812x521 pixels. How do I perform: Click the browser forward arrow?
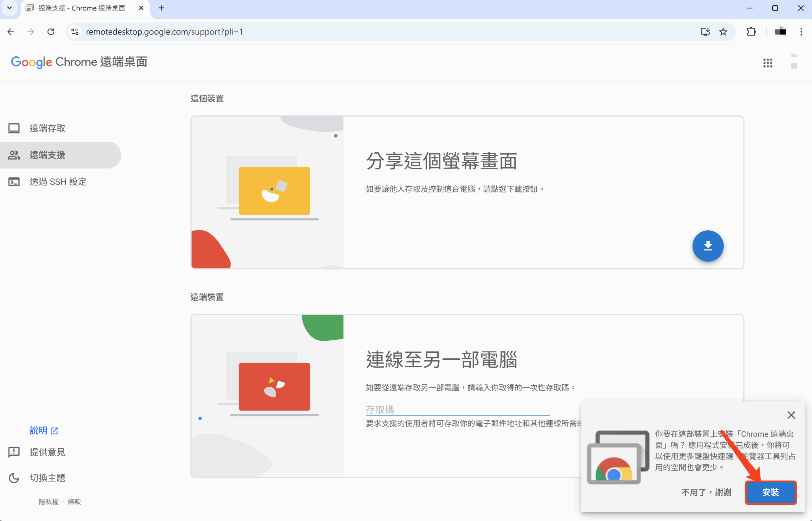pyautogui.click(x=30, y=32)
